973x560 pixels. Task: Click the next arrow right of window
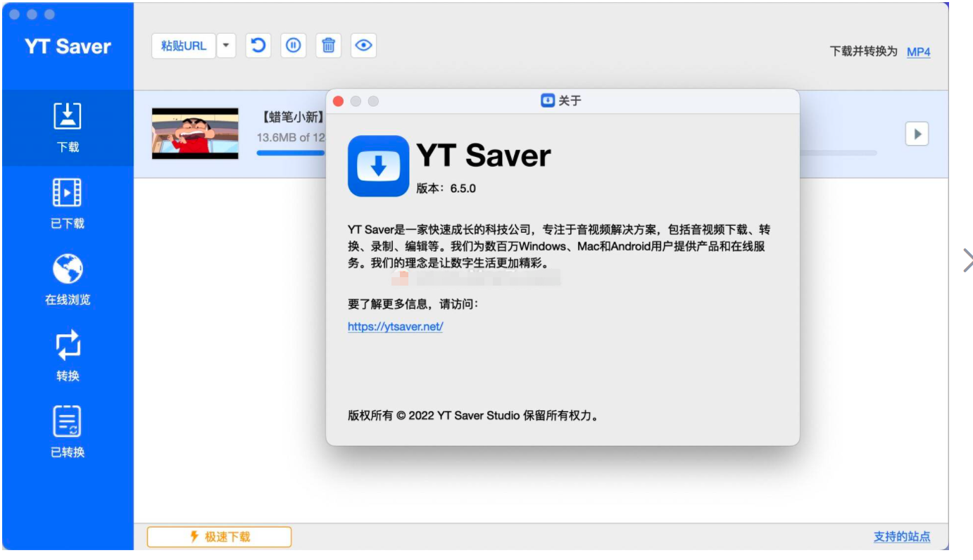pos(967,260)
